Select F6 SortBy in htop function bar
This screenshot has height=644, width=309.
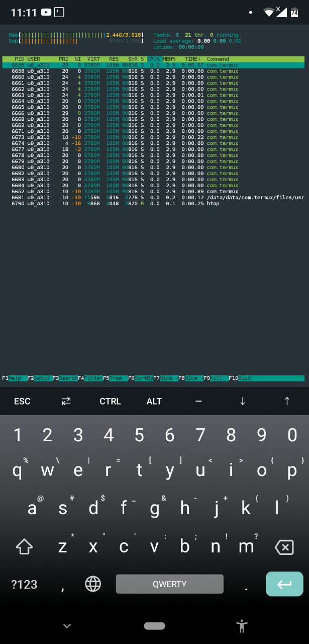coord(141,378)
